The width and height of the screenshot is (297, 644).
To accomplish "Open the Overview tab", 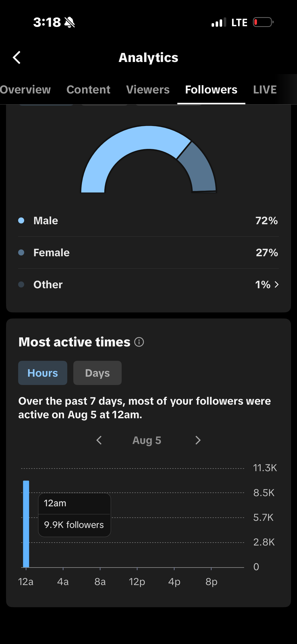I will [25, 90].
